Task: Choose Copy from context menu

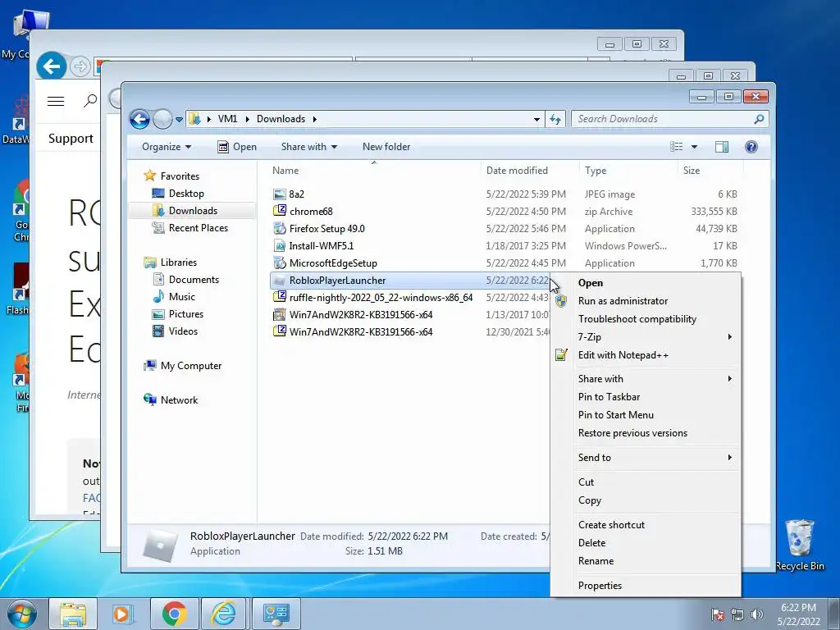Action: click(x=646, y=500)
